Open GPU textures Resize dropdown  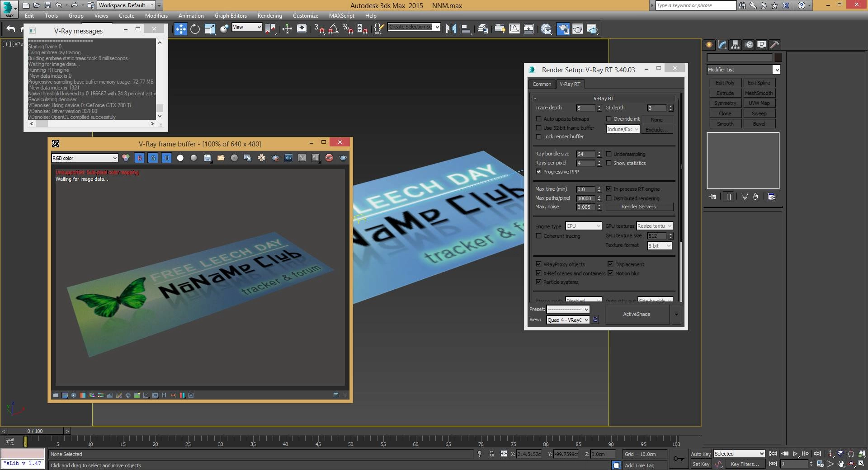(655, 226)
